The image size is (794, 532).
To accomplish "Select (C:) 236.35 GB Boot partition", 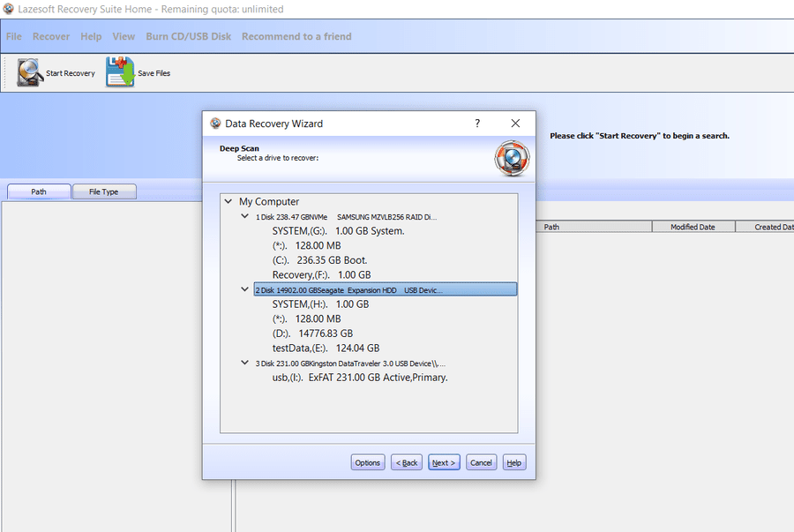I will [x=319, y=260].
